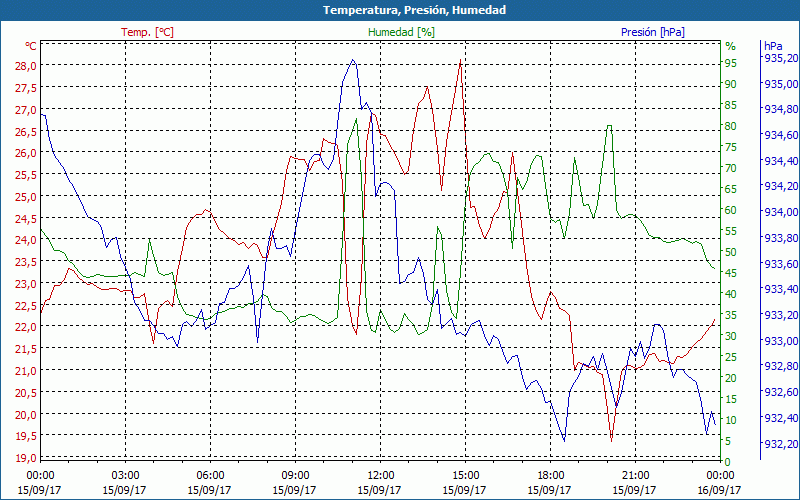Click the '09:00' time axis label
The width and height of the screenshot is (800, 500).
295,476
